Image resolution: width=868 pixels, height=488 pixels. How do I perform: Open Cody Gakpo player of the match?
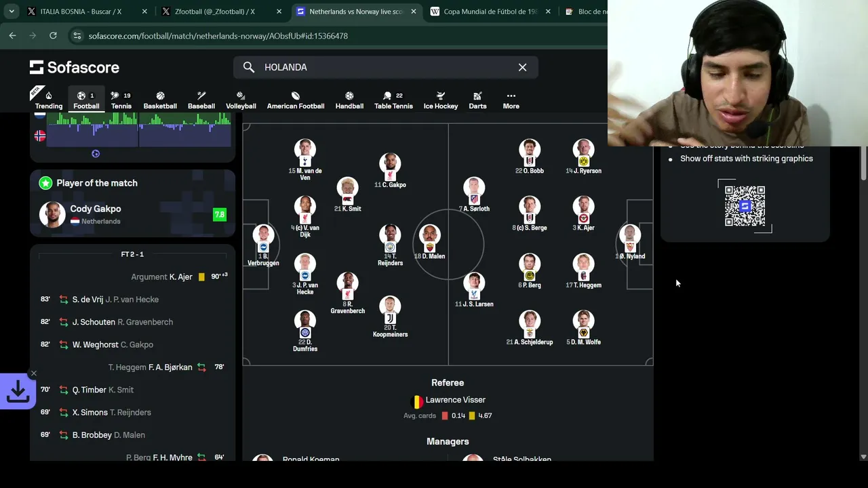click(x=132, y=214)
